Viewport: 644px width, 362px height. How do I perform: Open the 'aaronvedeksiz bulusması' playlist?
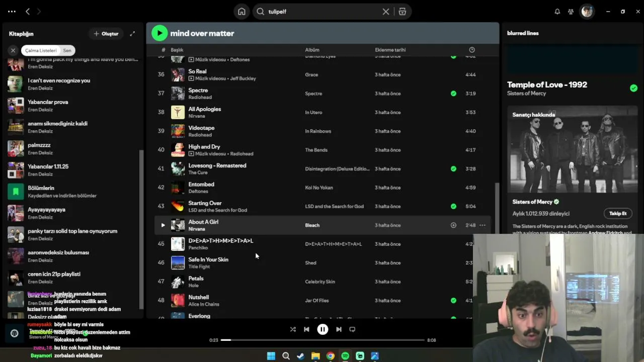[x=73, y=256]
